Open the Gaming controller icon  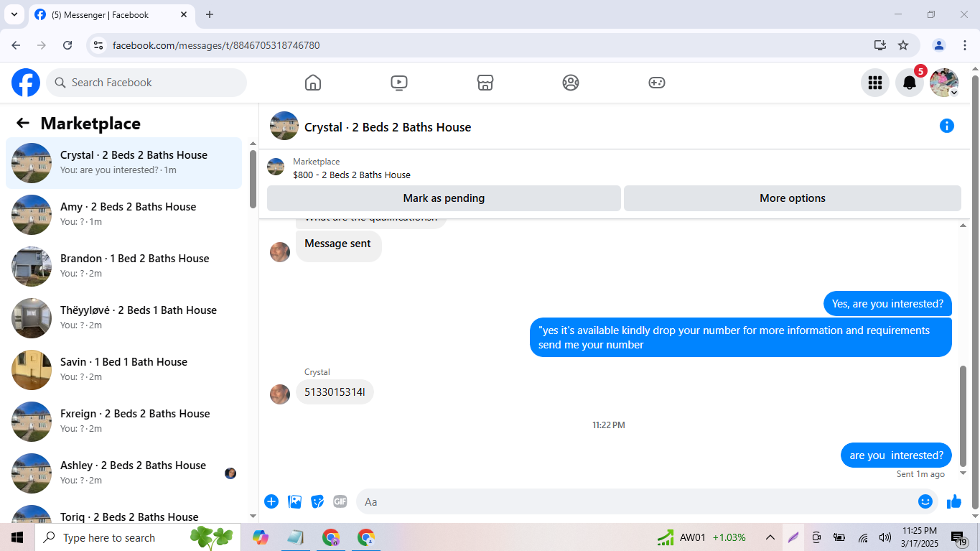click(x=657, y=83)
